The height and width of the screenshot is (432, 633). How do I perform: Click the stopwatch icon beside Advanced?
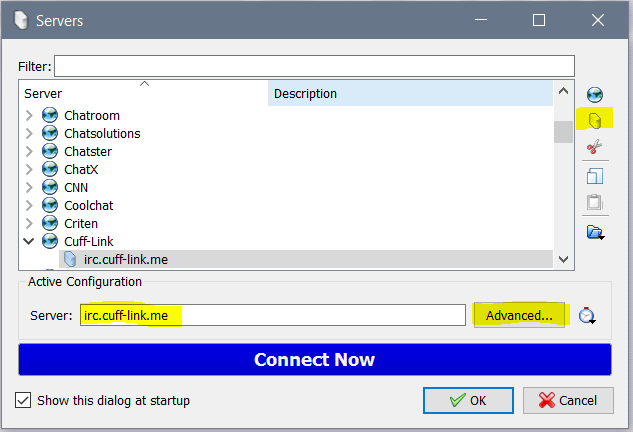click(x=587, y=316)
